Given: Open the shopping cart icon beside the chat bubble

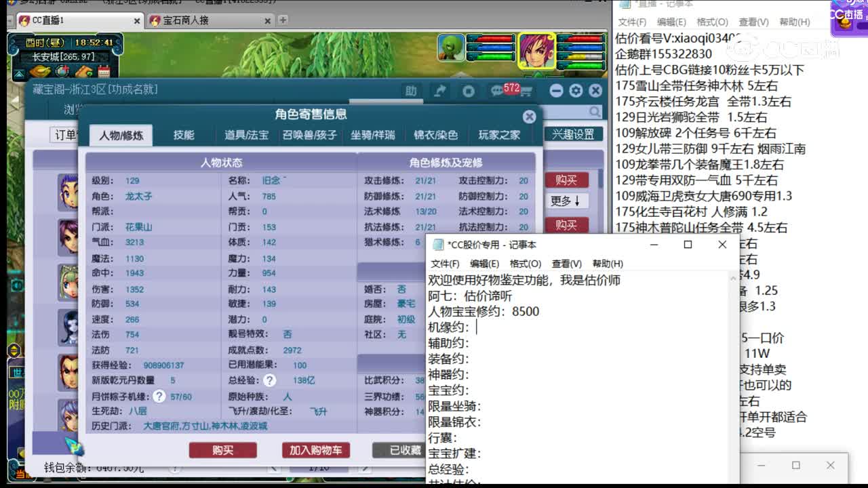Looking at the screenshot, I should click(x=527, y=91).
